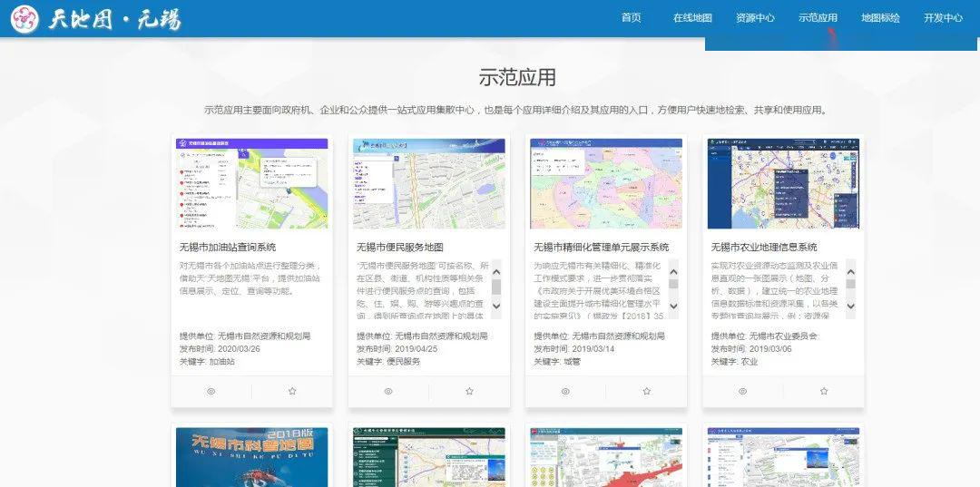
Task: Favorite 无锡市精细化管理单元展示系统 with star icon
Action: (646, 392)
